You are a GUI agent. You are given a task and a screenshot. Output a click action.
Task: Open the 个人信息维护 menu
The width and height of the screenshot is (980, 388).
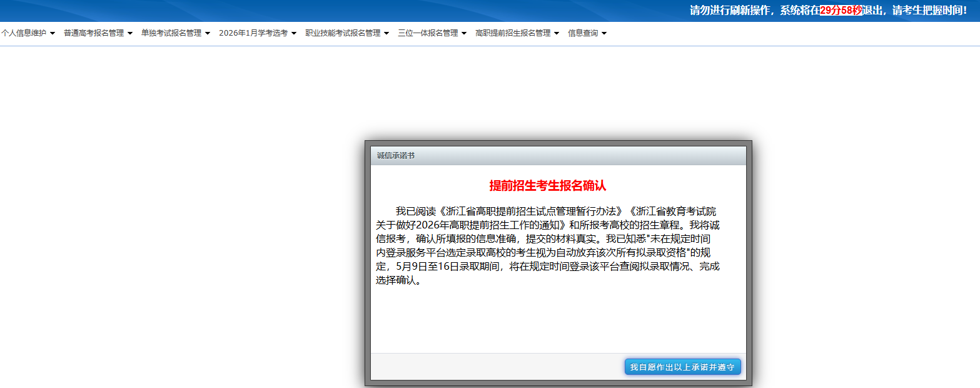[24, 33]
